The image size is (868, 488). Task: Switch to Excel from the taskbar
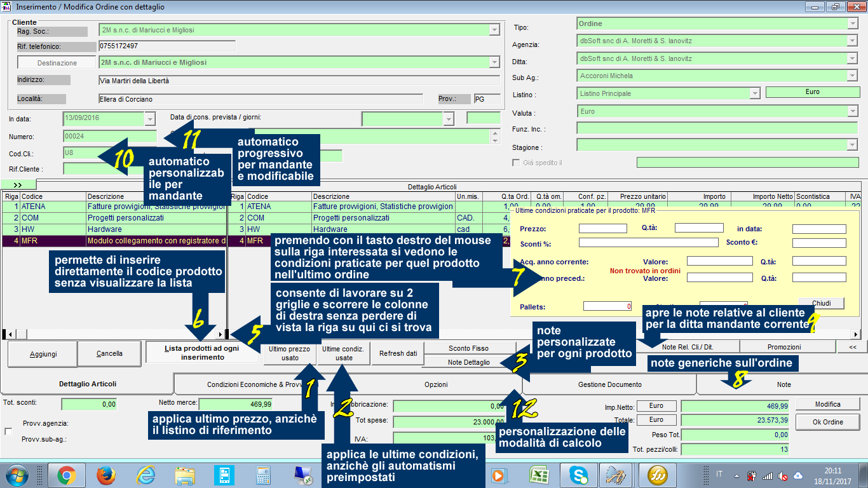(x=539, y=475)
